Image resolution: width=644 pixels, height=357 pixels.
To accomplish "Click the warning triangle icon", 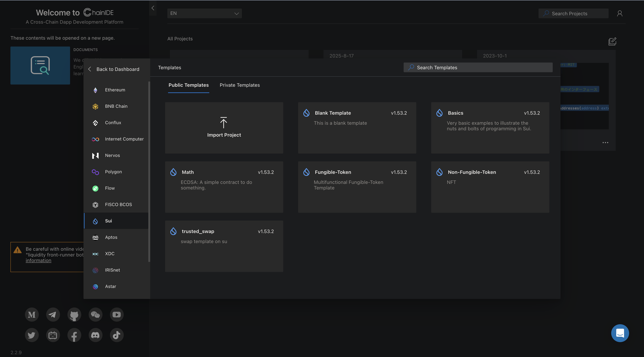I will coord(18,250).
